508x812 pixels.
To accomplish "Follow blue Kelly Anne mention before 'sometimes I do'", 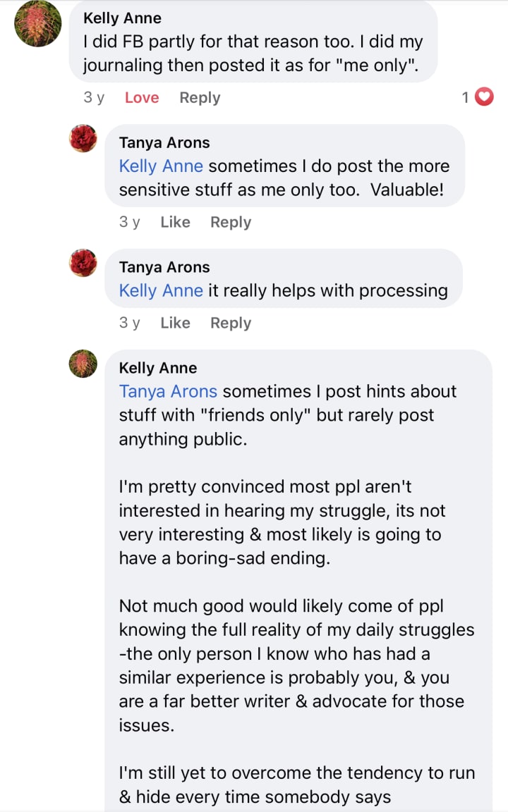I will click(x=161, y=166).
